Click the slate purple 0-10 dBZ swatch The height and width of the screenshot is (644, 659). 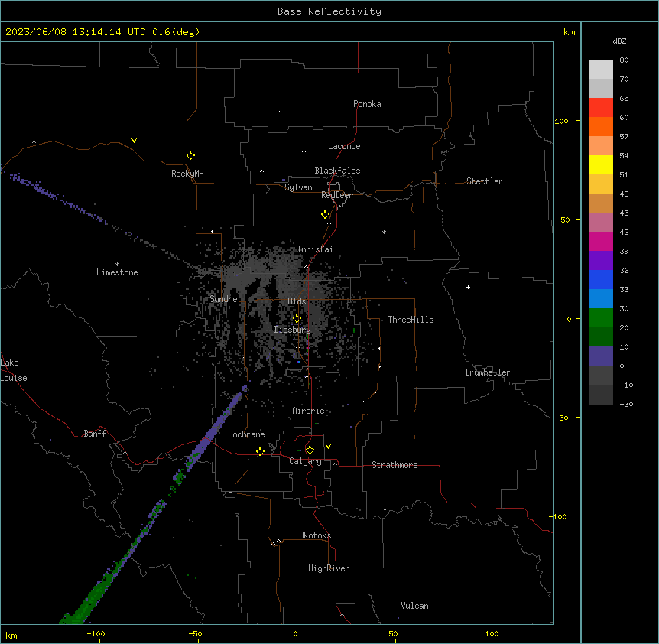[x=601, y=356]
